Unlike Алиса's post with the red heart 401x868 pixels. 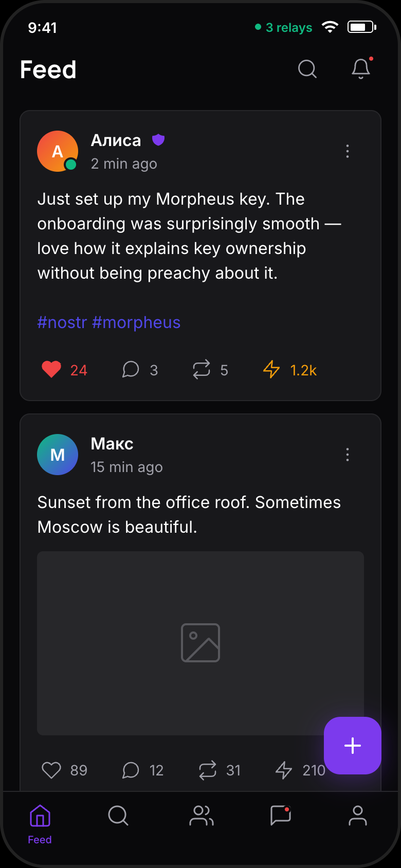point(51,369)
